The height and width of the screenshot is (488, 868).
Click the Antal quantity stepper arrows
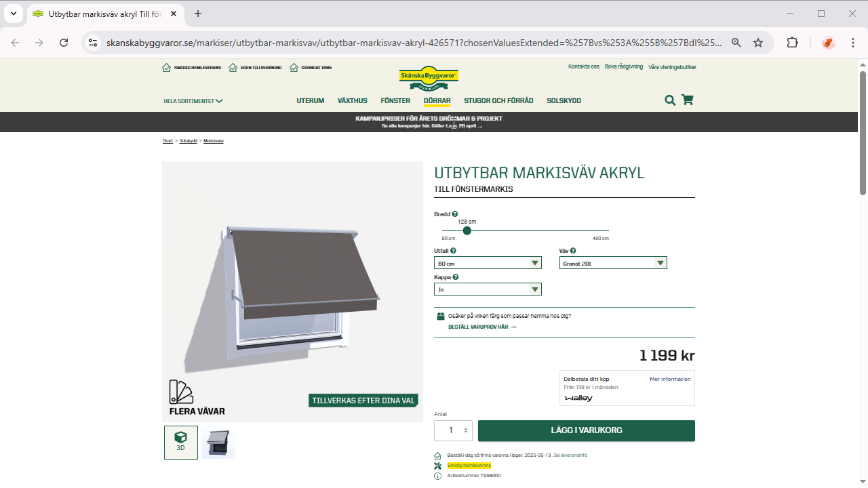pos(466,430)
